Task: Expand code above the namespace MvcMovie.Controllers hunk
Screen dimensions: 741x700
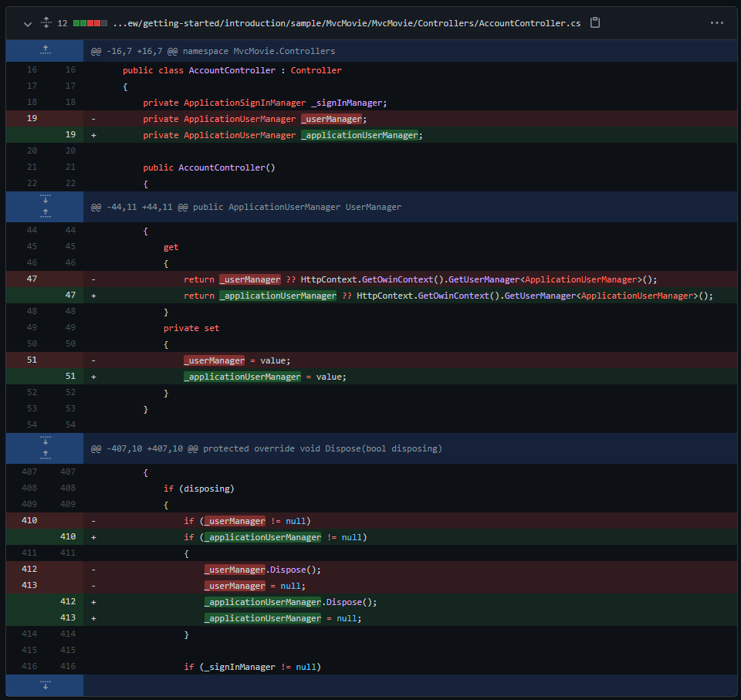Action: coord(45,50)
